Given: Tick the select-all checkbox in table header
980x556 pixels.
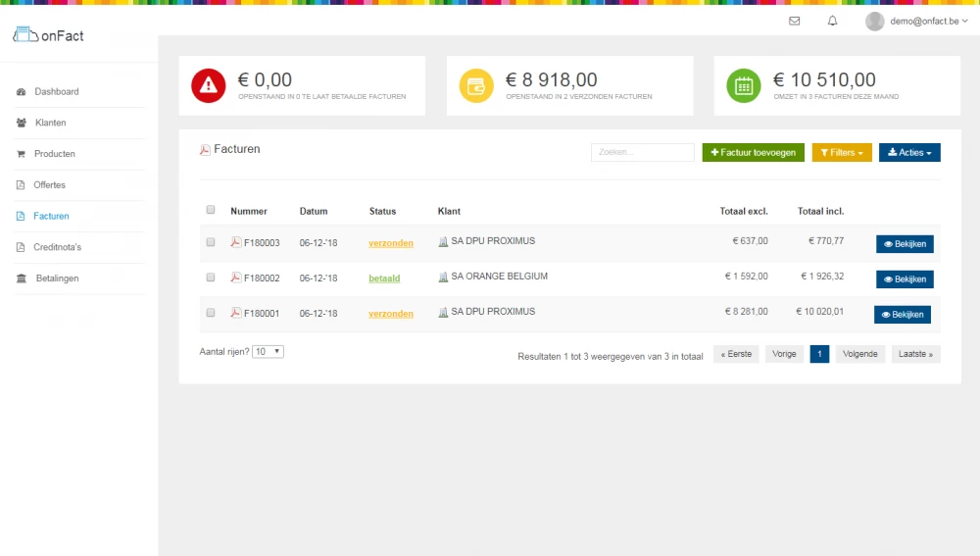Looking at the screenshot, I should (211, 210).
